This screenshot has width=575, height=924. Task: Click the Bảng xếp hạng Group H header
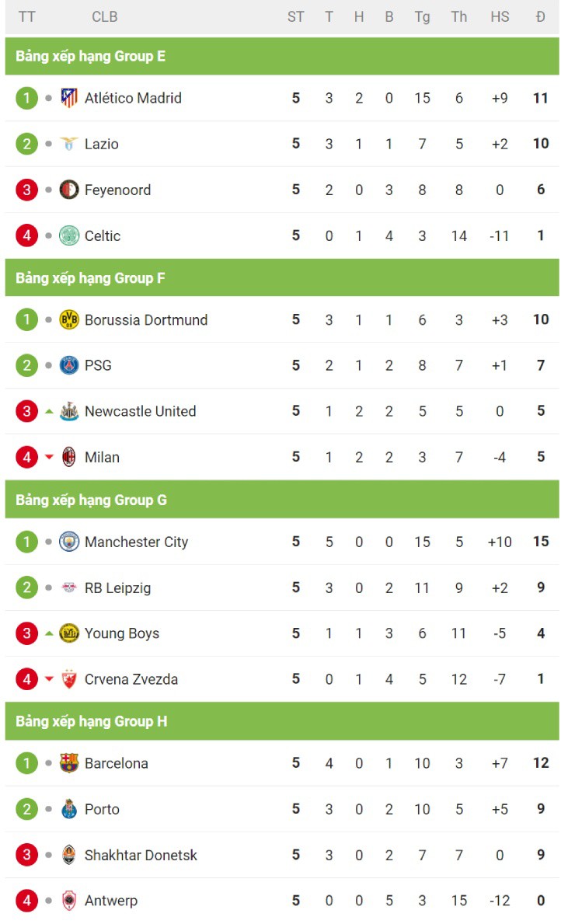tap(91, 721)
